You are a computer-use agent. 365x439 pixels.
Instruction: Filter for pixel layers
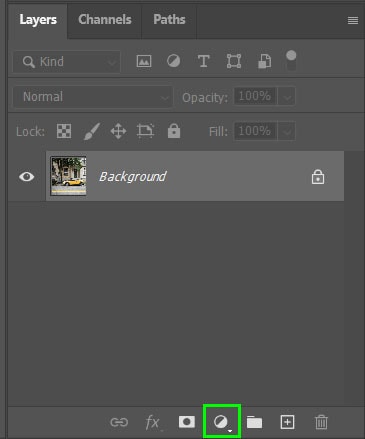click(x=144, y=61)
